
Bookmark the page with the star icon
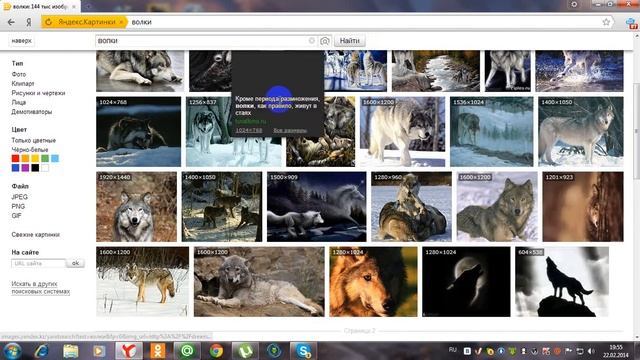(x=606, y=22)
